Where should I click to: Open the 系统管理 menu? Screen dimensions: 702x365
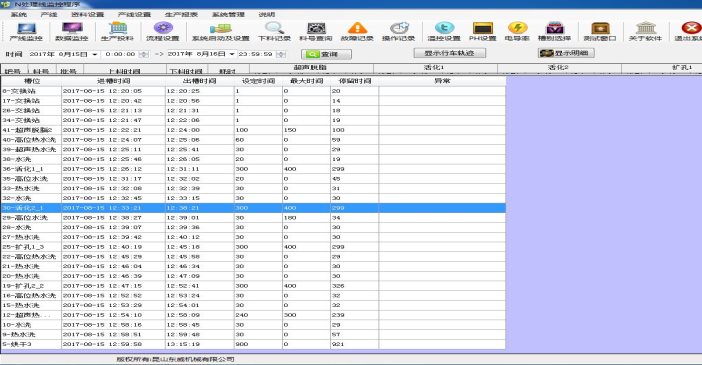[228, 15]
